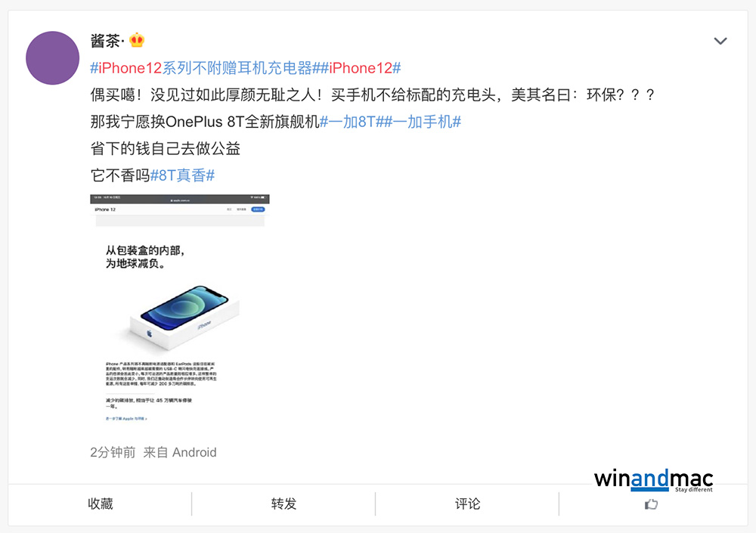The image size is (756, 533).
Task: Click the 转发 repost button
Action: pos(283,504)
